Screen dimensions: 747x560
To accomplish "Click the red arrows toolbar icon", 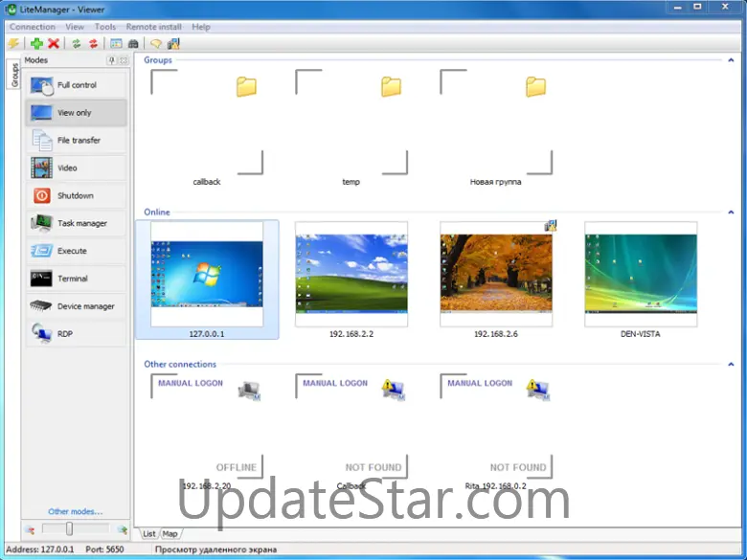I will pos(94,44).
